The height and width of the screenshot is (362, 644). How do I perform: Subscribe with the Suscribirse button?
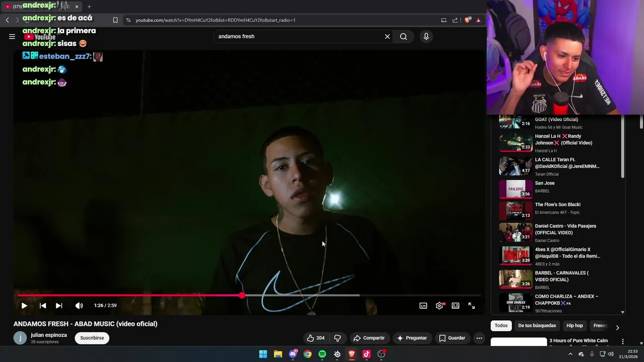point(92,338)
